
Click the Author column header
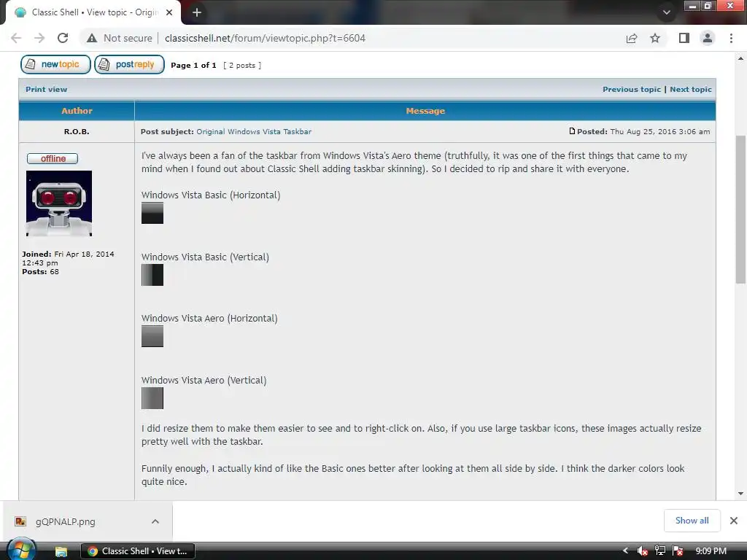coord(77,111)
